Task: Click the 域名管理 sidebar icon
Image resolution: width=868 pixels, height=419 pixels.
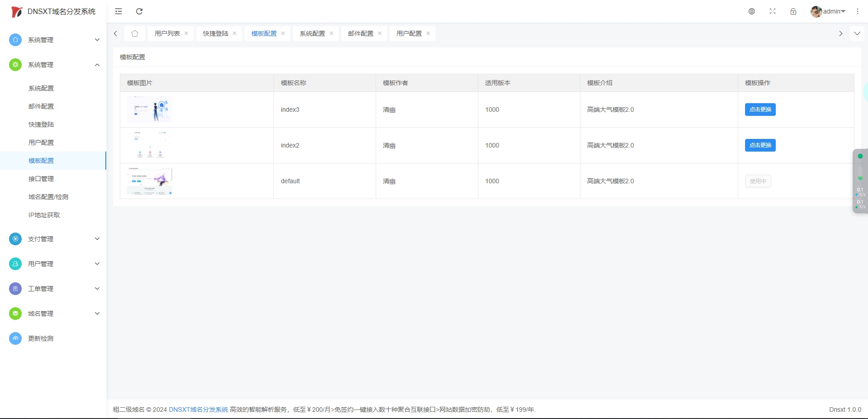Action: pyautogui.click(x=15, y=314)
